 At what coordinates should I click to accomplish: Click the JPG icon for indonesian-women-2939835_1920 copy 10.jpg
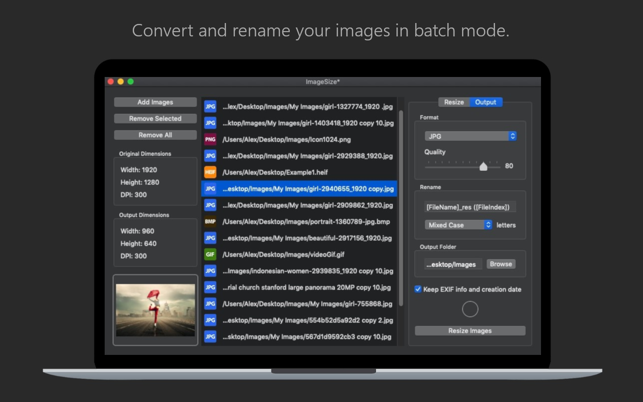[210, 271]
